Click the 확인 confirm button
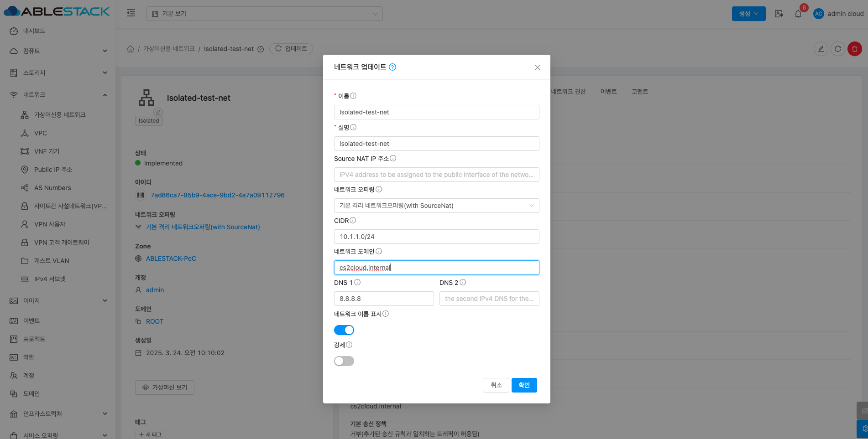 point(524,385)
